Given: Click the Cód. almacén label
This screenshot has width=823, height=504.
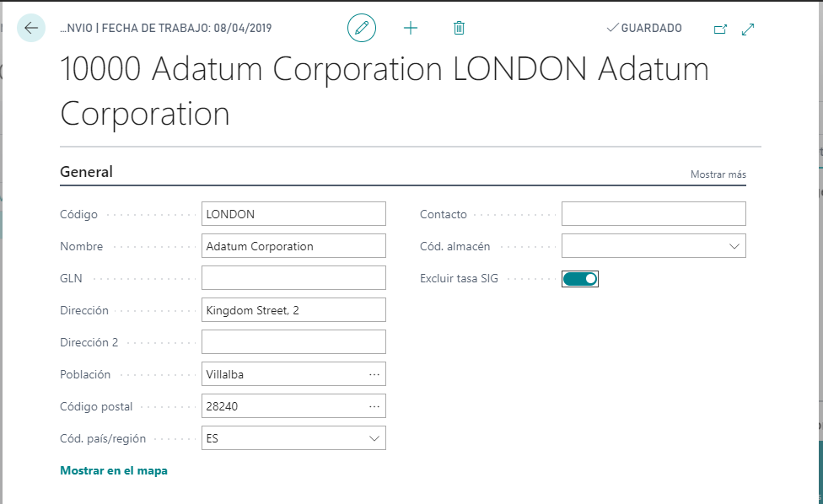Looking at the screenshot, I should 455,246.
